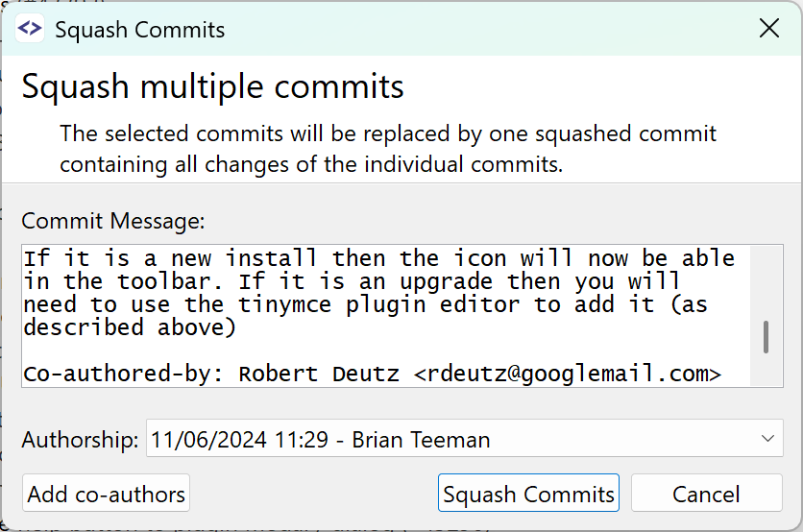The width and height of the screenshot is (803, 532).
Task: Click the Commit Message label
Action: click(113, 221)
